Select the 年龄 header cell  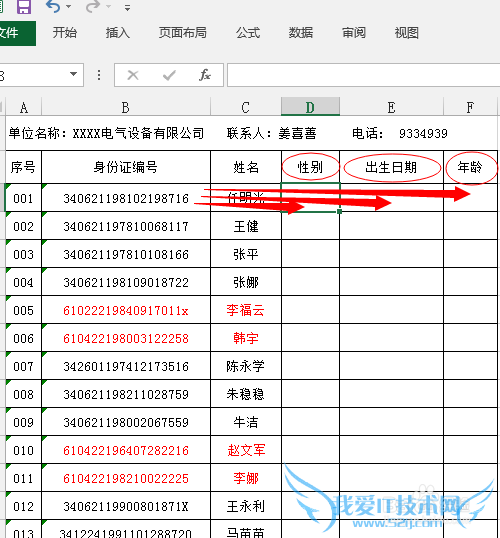pos(470,167)
